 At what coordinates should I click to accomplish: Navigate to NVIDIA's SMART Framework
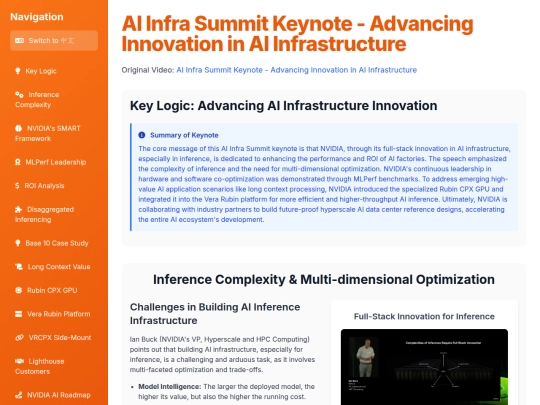pos(54,133)
